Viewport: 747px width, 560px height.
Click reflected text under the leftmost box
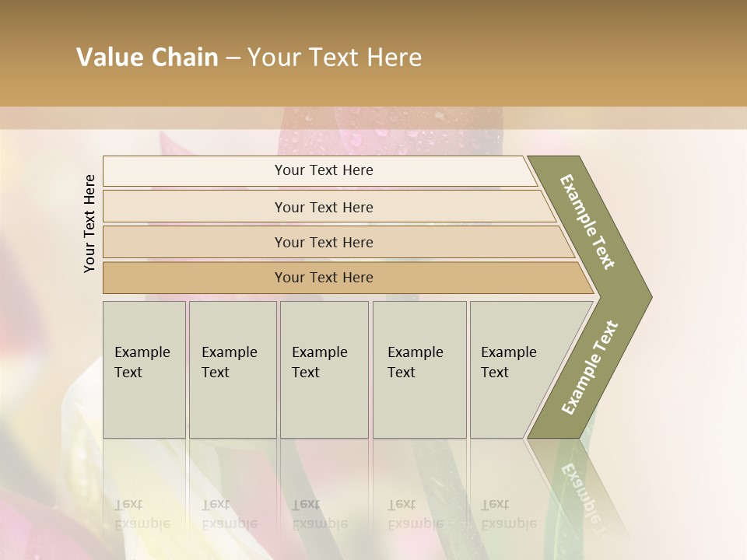(x=142, y=515)
